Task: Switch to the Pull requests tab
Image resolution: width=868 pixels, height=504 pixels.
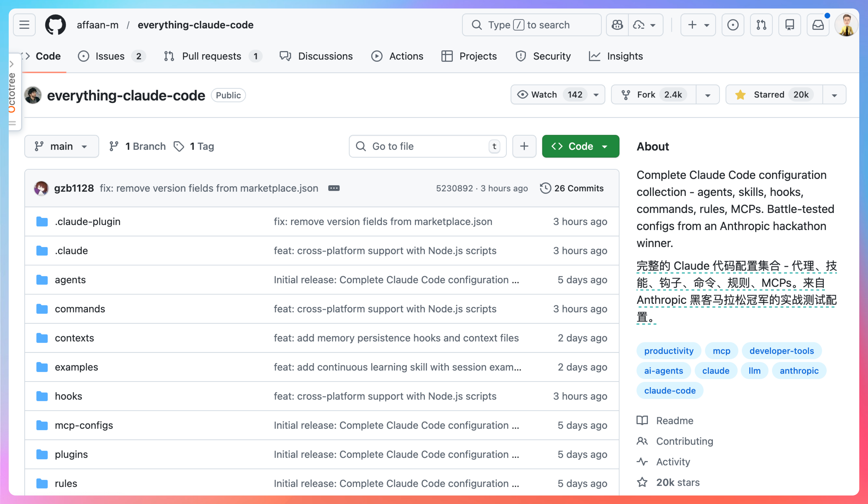Action: tap(211, 56)
